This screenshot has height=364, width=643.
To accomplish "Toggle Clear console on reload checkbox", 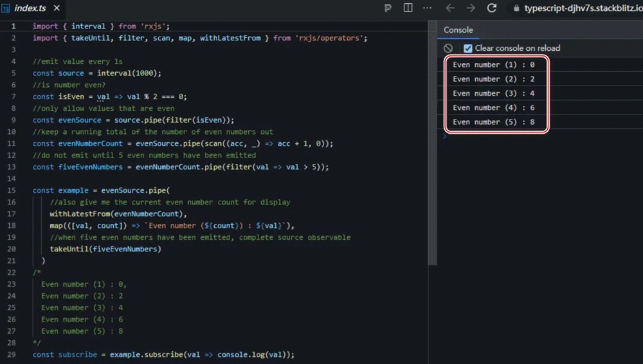I will tap(468, 48).
